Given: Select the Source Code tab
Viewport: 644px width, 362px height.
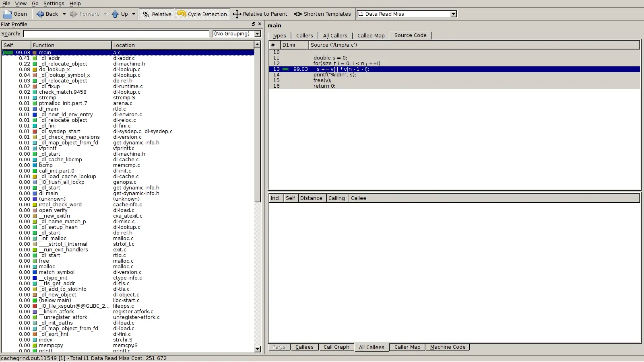Looking at the screenshot, I should click(x=411, y=35).
